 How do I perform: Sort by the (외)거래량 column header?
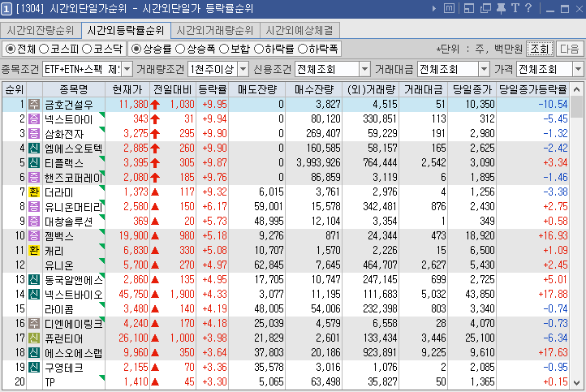pos(371,90)
